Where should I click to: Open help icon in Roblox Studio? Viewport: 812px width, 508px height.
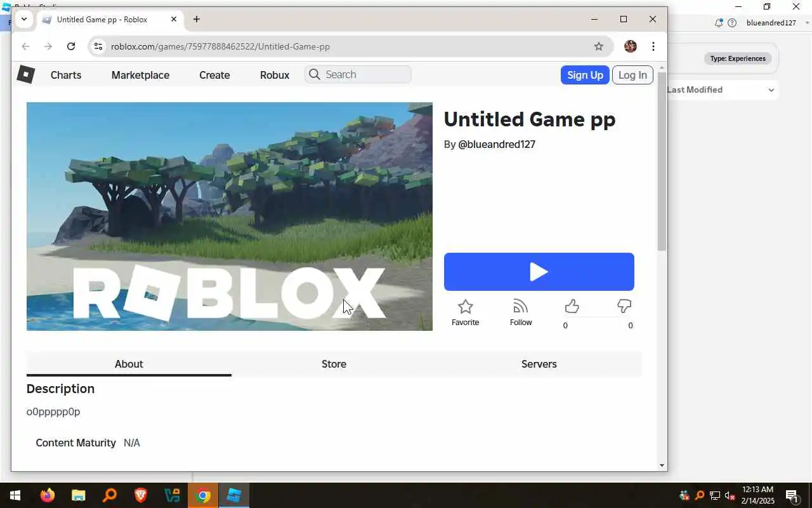(732, 23)
